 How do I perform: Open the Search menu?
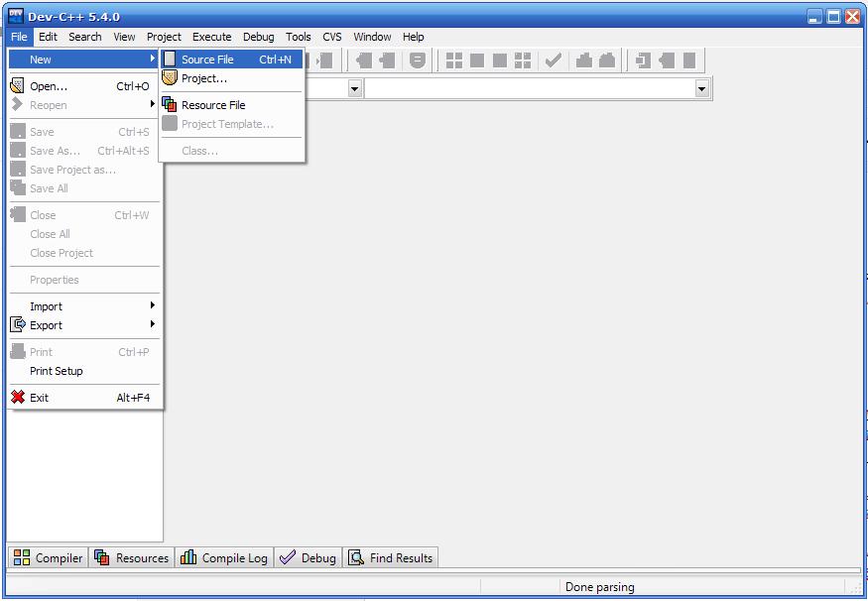click(x=85, y=37)
